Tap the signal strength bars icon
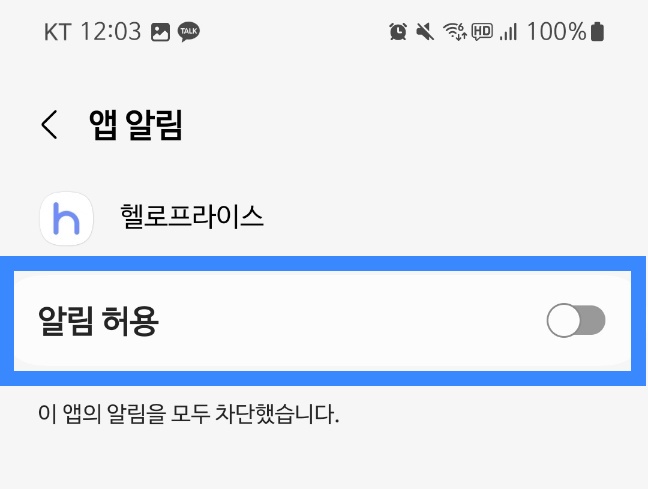This screenshot has width=648, height=489. tap(509, 32)
